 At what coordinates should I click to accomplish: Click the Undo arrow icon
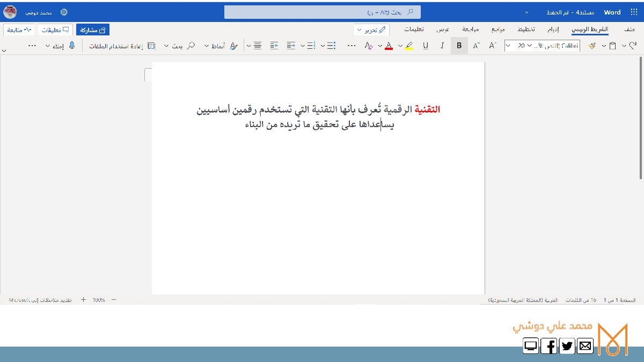pos(633,46)
